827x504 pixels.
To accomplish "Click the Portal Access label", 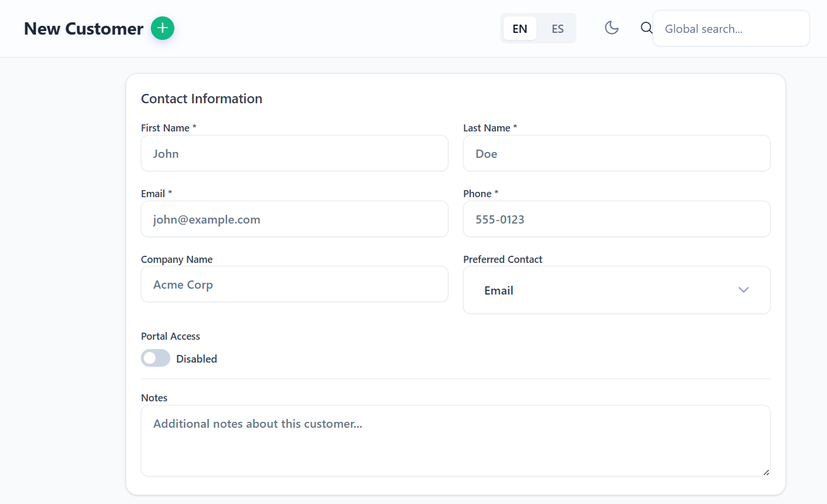I will tap(170, 336).
